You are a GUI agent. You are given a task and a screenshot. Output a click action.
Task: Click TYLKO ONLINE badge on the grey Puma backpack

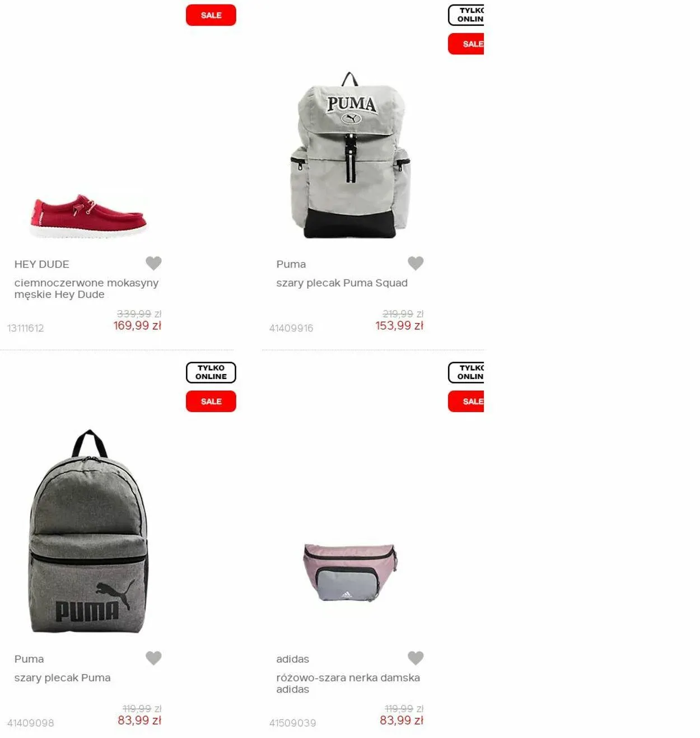click(x=211, y=372)
